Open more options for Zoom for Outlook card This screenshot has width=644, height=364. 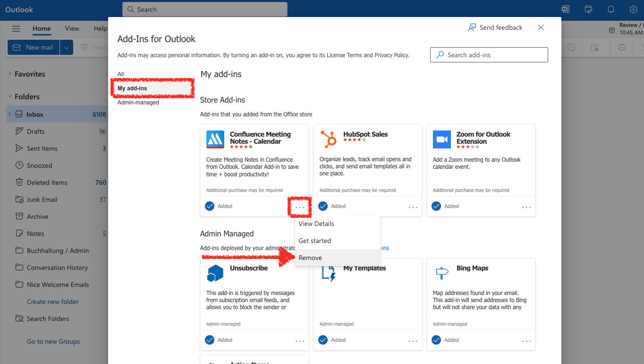point(526,207)
